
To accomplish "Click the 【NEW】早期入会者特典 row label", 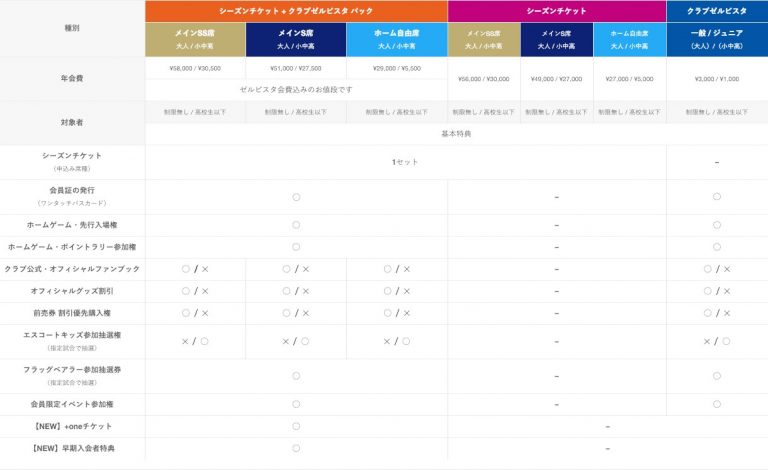I will coord(72,448).
